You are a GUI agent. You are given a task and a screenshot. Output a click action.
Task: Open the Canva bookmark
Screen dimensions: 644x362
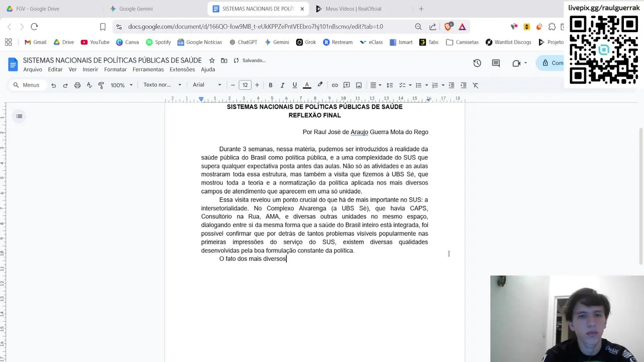pos(127,42)
